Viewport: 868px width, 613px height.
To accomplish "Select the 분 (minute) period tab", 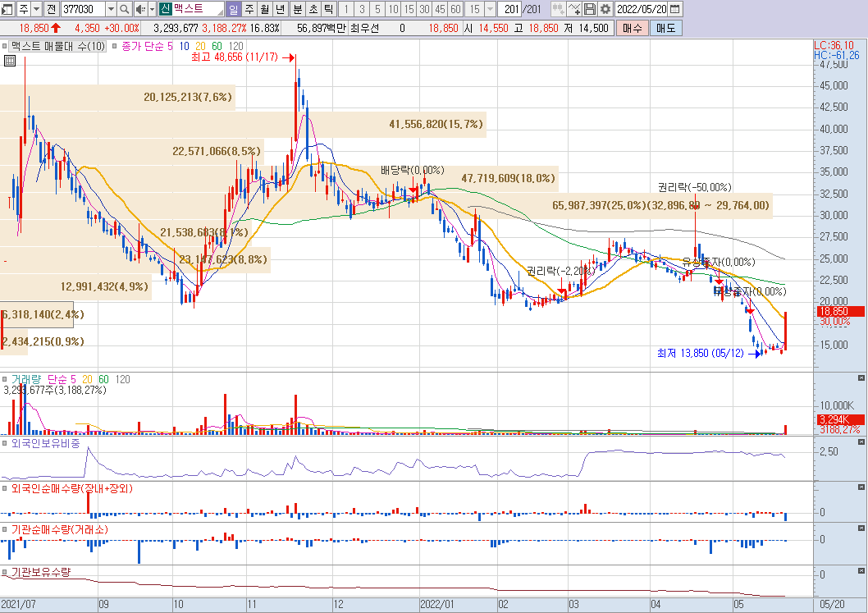I will click(297, 9).
